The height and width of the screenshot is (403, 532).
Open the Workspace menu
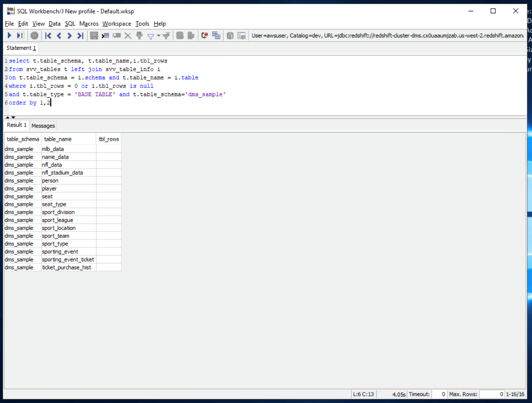117,23
